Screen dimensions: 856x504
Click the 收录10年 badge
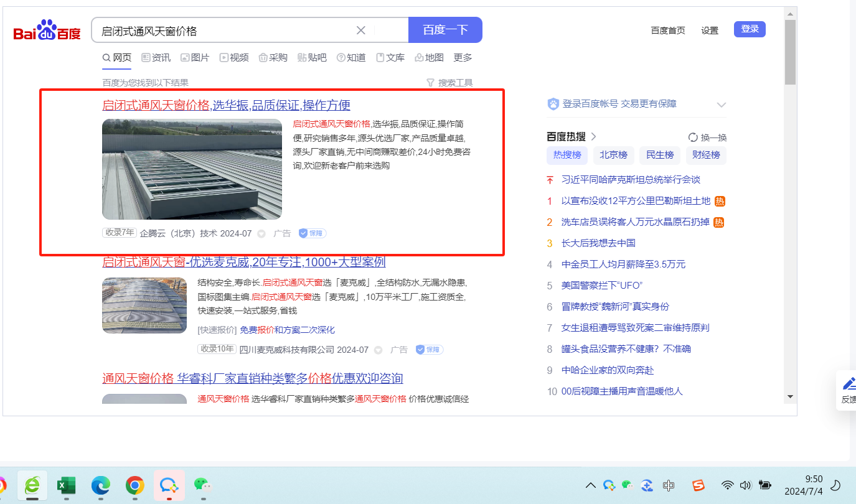click(217, 349)
